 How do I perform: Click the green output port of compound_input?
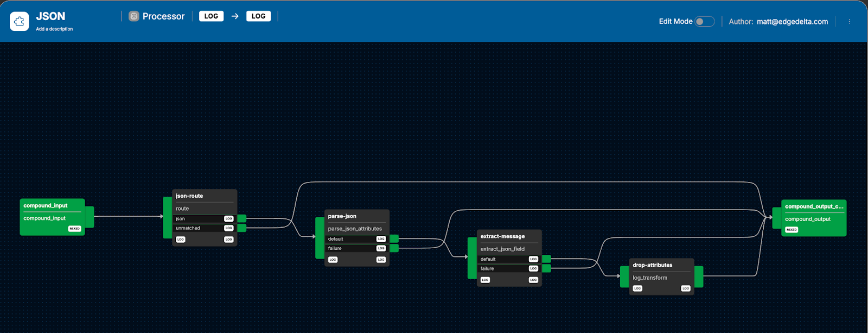90,217
